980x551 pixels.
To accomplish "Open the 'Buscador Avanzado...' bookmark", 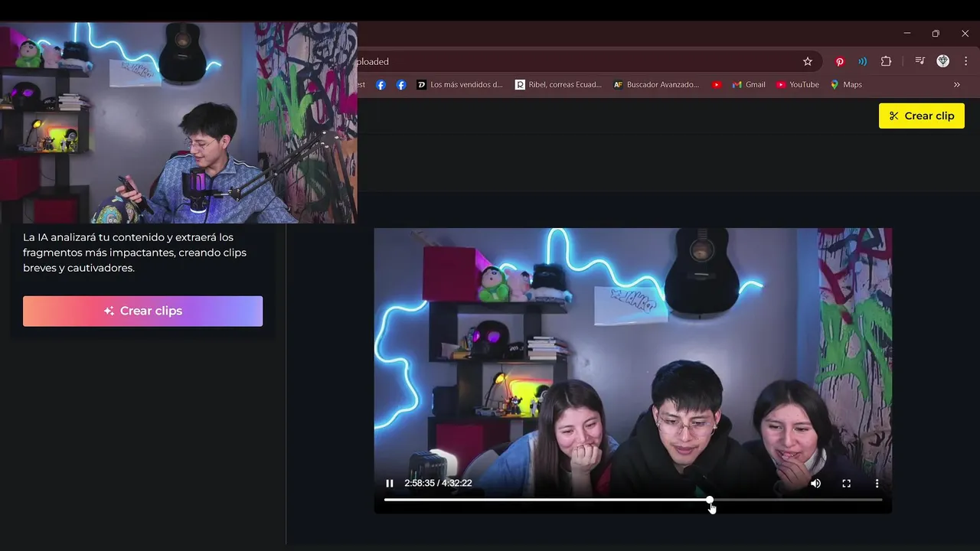I will [x=656, y=85].
